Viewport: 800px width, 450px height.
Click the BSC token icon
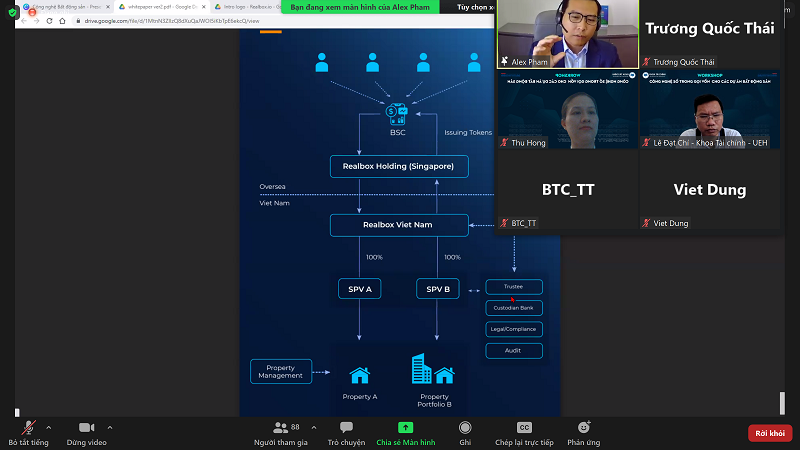click(397, 114)
